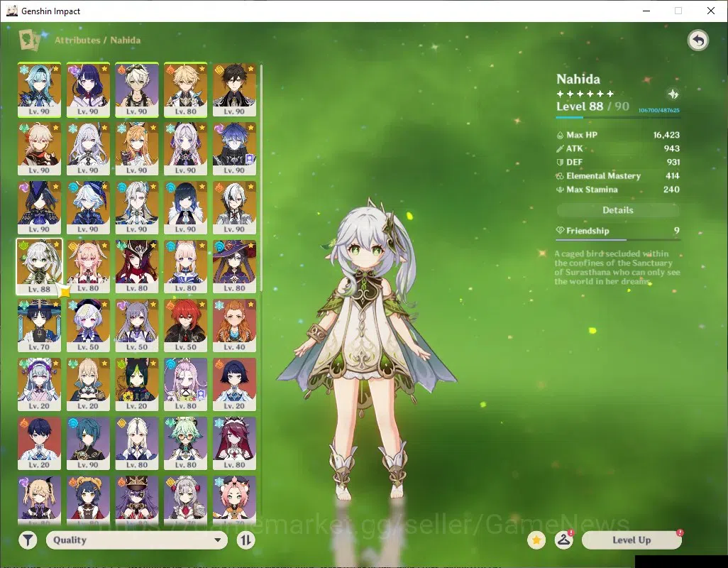The height and width of the screenshot is (568, 728).
Task: Select Furina's portrait card
Action: point(88,207)
